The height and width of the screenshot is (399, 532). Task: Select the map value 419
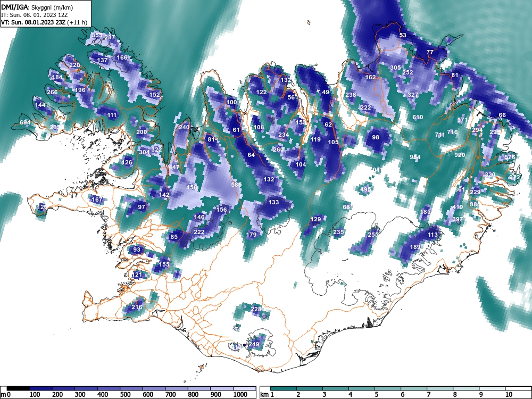tap(458, 207)
